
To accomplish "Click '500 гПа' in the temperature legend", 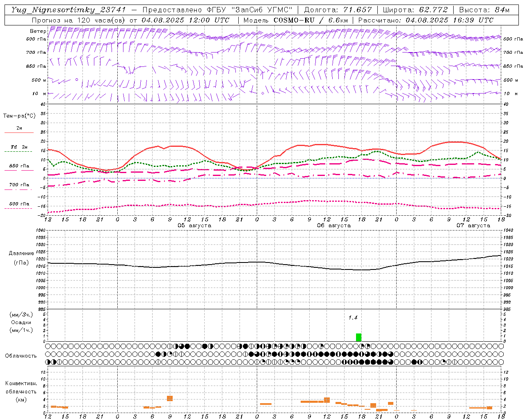I will coord(19,204).
